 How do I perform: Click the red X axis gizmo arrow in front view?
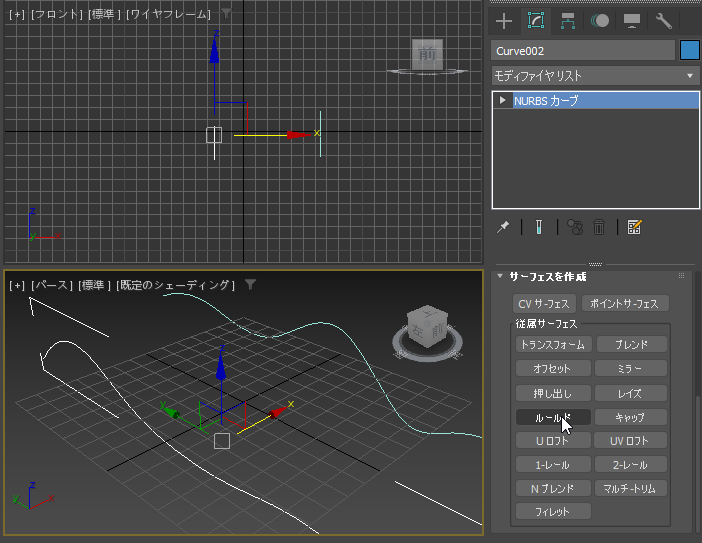(x=298, y=135)
